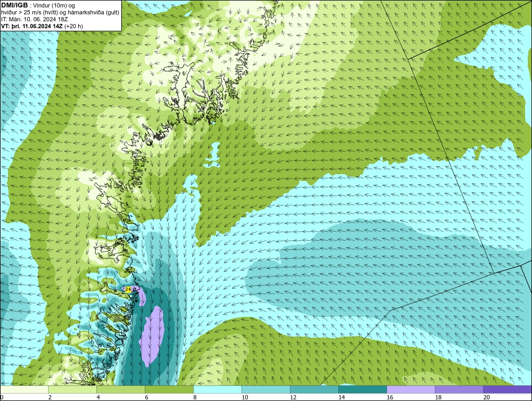532x401 pixels.
Task: Click the 'IT: Mán. 10. 06. 2024 18Z' line
Action: [x=34, y=19]
